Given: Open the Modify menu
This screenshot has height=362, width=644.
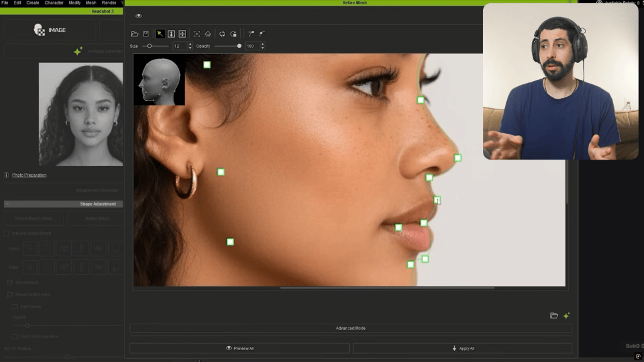Looking at the screenshot, I should coord(75,3).
